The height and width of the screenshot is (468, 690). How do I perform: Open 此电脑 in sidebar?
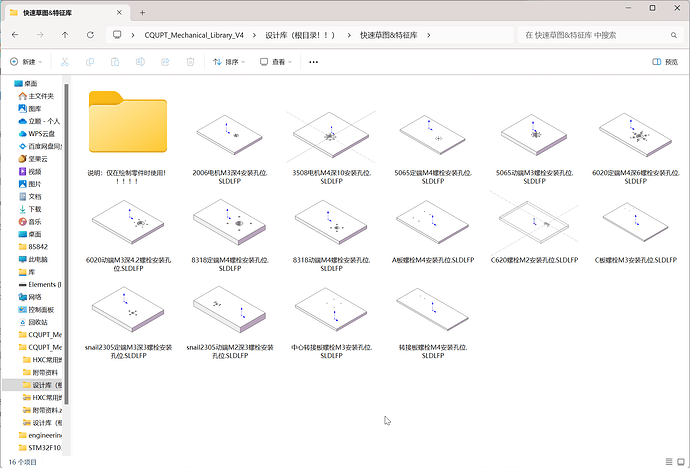coord(33,260)
